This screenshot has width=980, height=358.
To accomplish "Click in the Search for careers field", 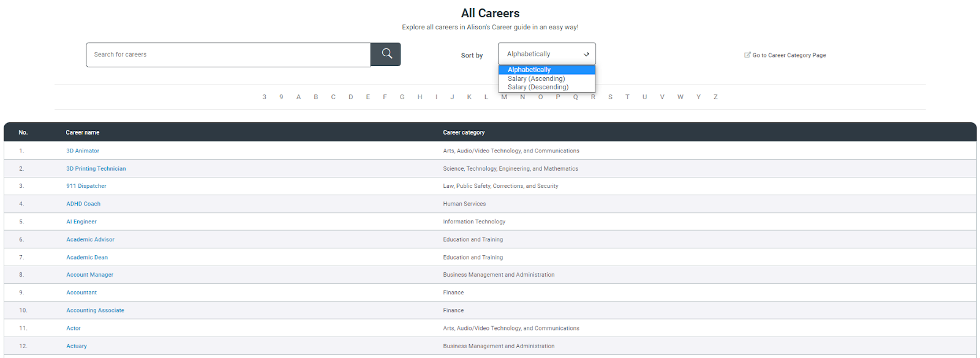I will click(x=228, y=54).
